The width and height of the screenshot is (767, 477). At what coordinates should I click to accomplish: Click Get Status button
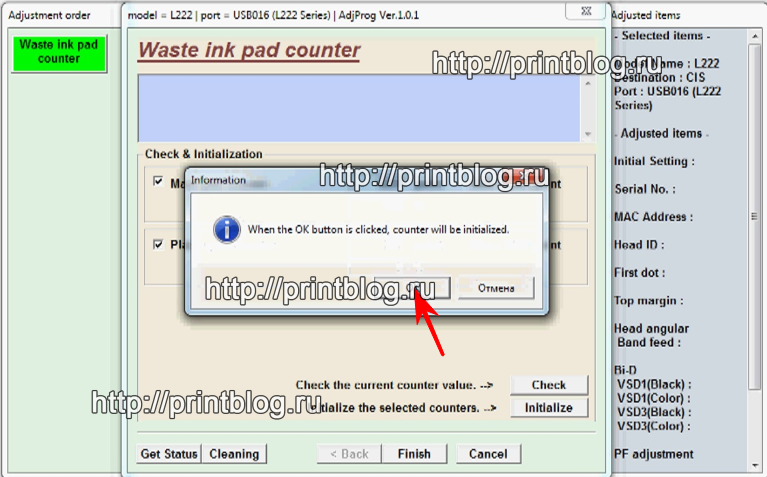click(x=169, y=454)
